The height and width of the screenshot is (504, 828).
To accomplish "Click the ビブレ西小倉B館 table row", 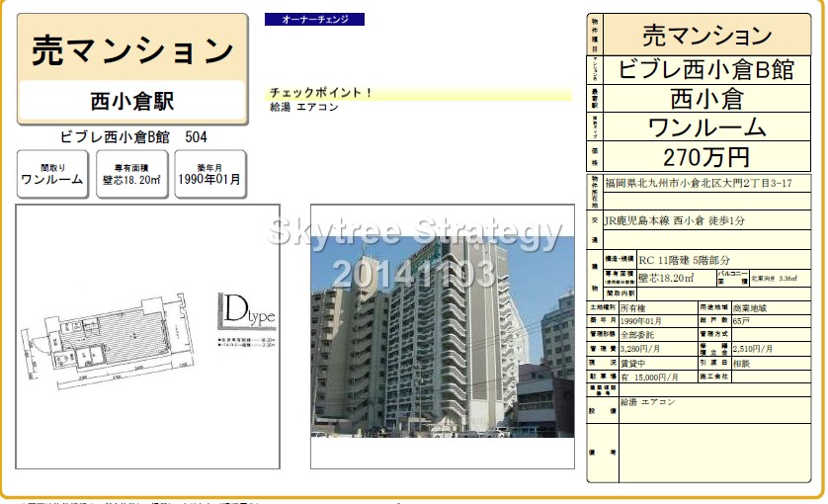I will [706, 70].
